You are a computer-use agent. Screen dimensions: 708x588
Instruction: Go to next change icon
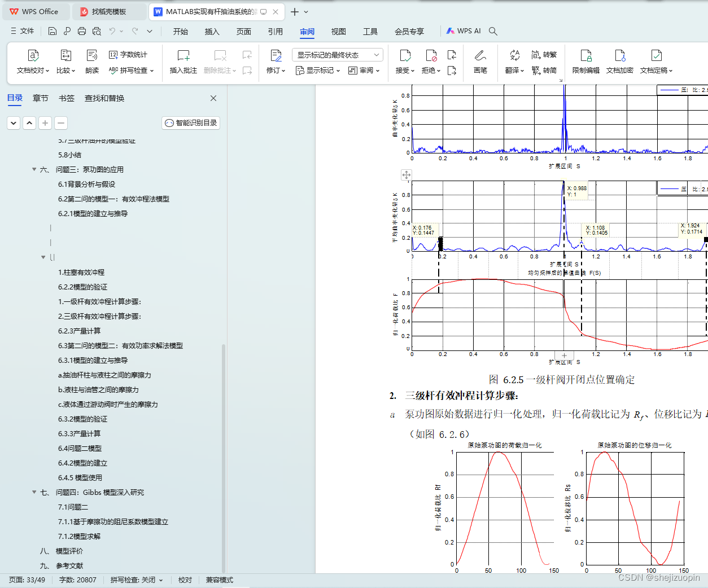click(x=452, y=71)
